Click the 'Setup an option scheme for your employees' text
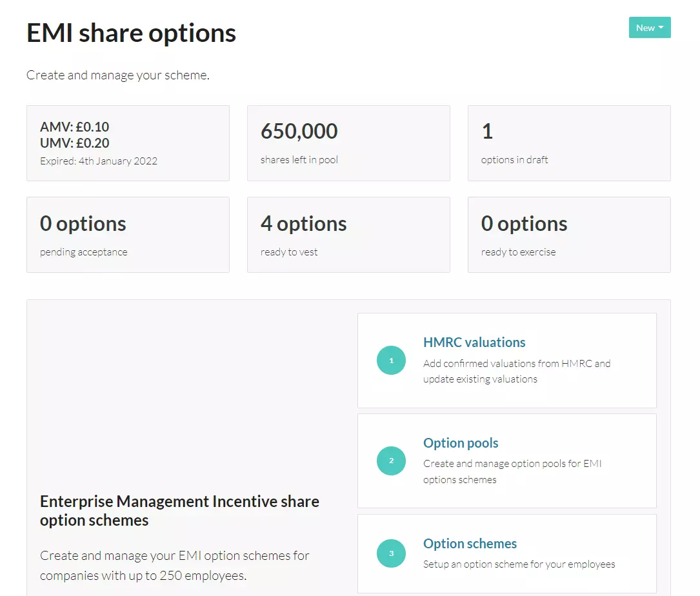This screenshot has height=596, width=700. (x=519, y=564)
